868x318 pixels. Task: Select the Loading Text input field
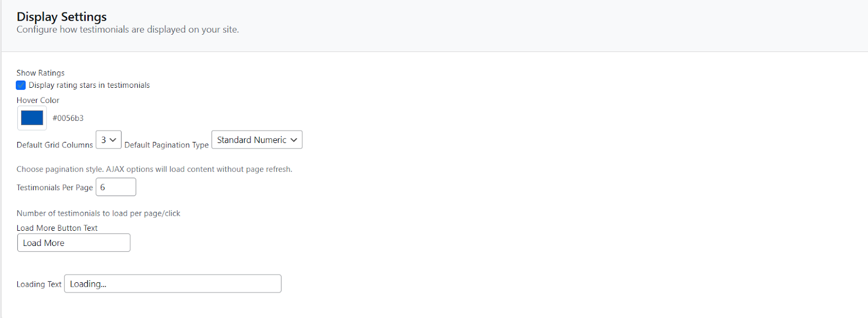pyautogui.click(x=173, y=284)
